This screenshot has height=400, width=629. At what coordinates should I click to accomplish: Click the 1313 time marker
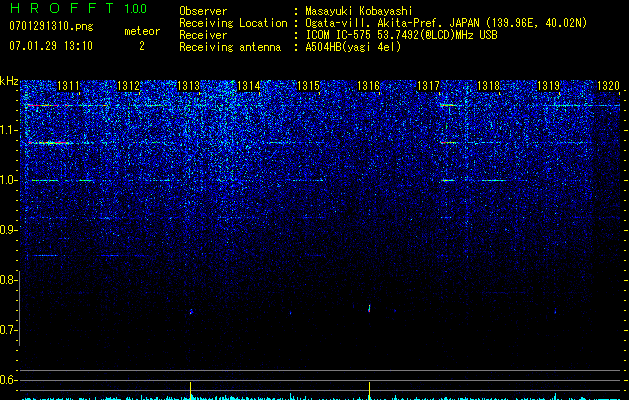(189, 86)
